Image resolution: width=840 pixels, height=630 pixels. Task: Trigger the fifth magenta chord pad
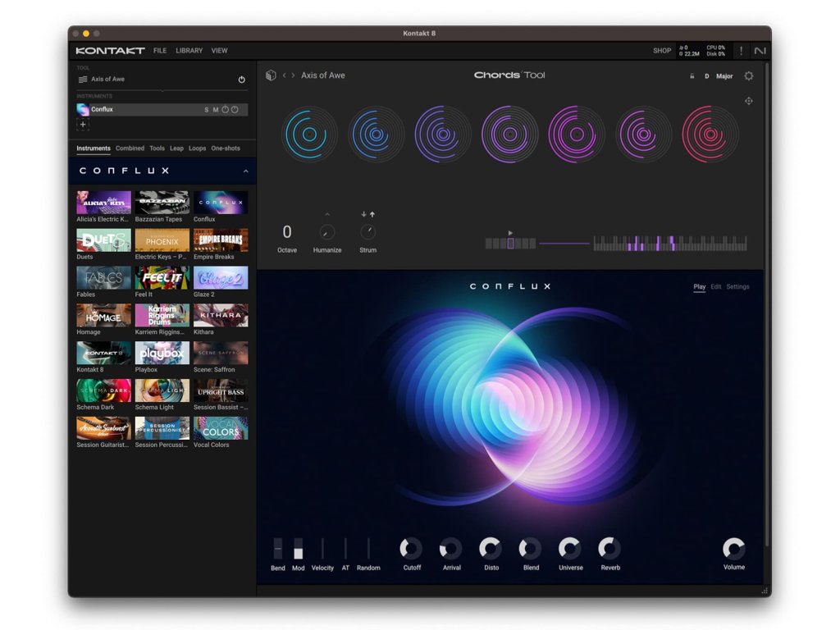click(x=577, y=134)
